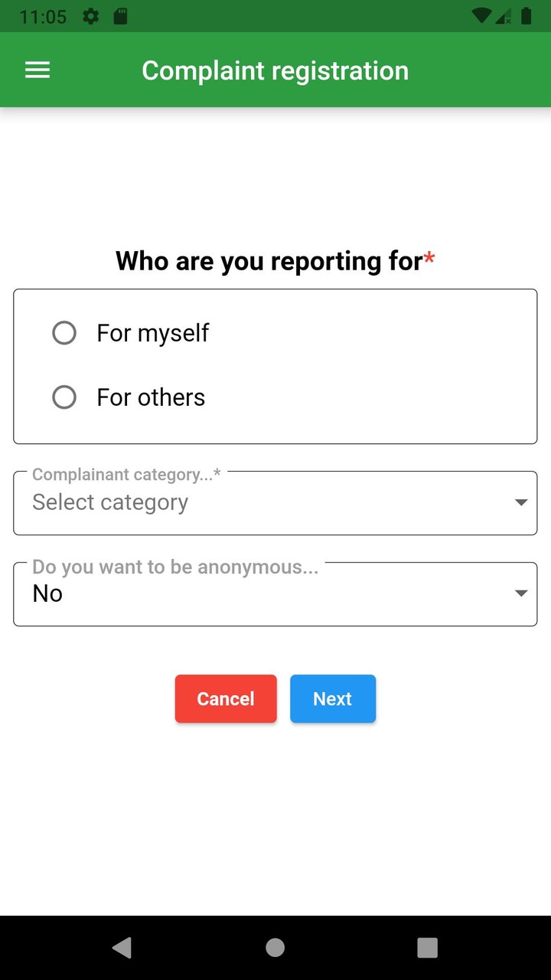
Task: Tap the SD card status icon
Action: 120,16
